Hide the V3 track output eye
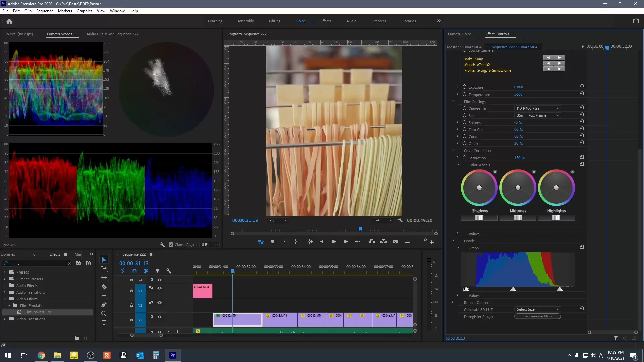Screen dimensions: 644x362 (x=160, y=288)
